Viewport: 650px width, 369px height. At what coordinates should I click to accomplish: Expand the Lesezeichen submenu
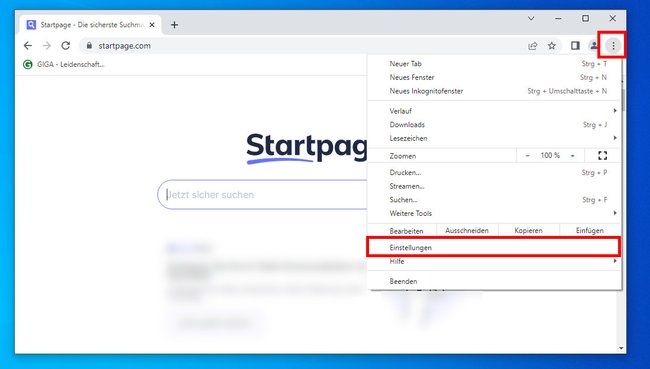pos(494,138)
